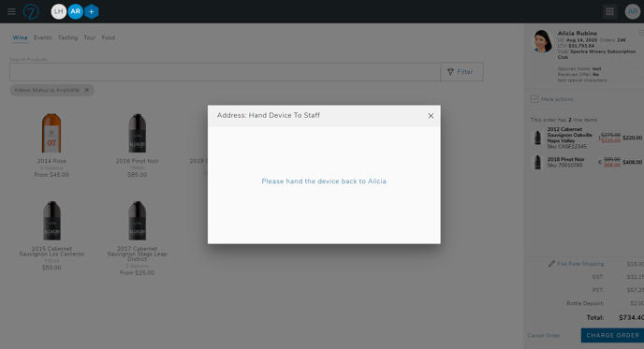644x349 pixels.
Task: Select the 2015 Cabernet Sauvignon Los Carneros bottle
Action: point(51,221)
